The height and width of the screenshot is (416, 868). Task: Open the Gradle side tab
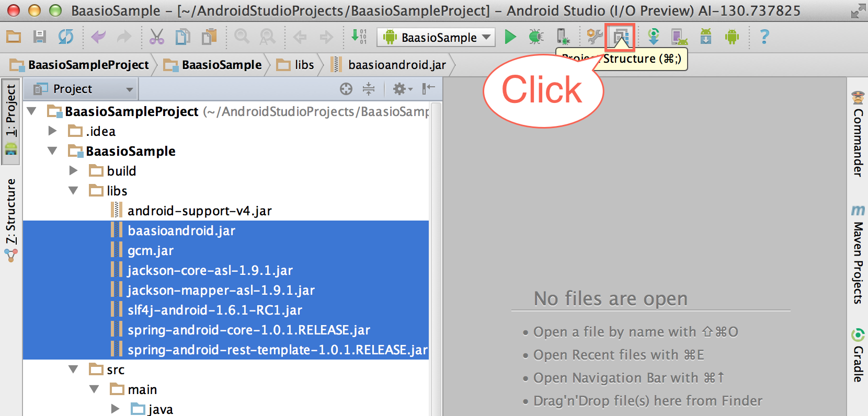[x=858, y=355]
